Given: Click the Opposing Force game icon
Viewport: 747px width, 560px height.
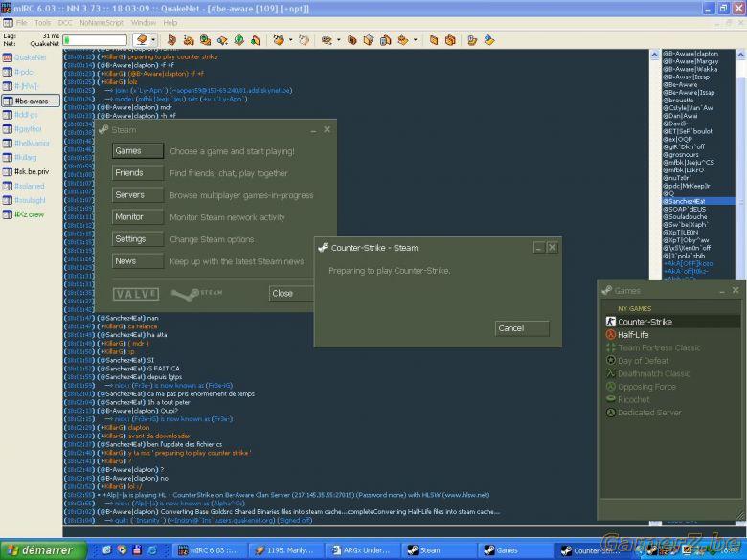Looking at the screenshot, I should tap(610, 387).
